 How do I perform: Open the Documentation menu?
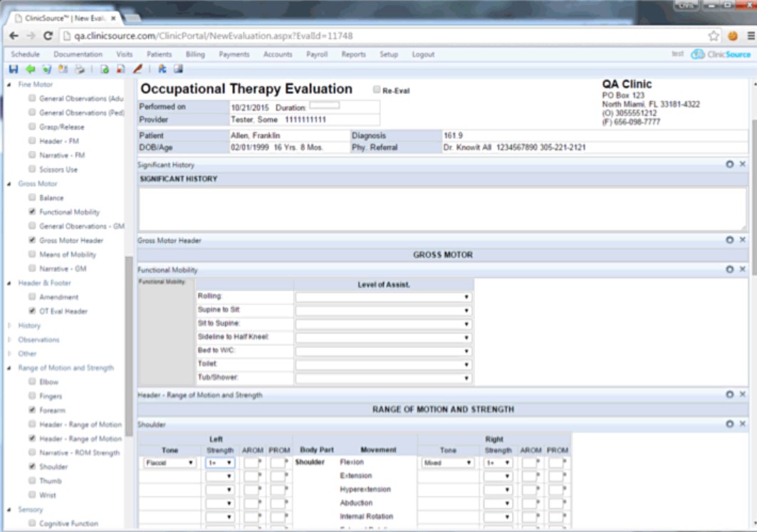[x=78, y=54]
